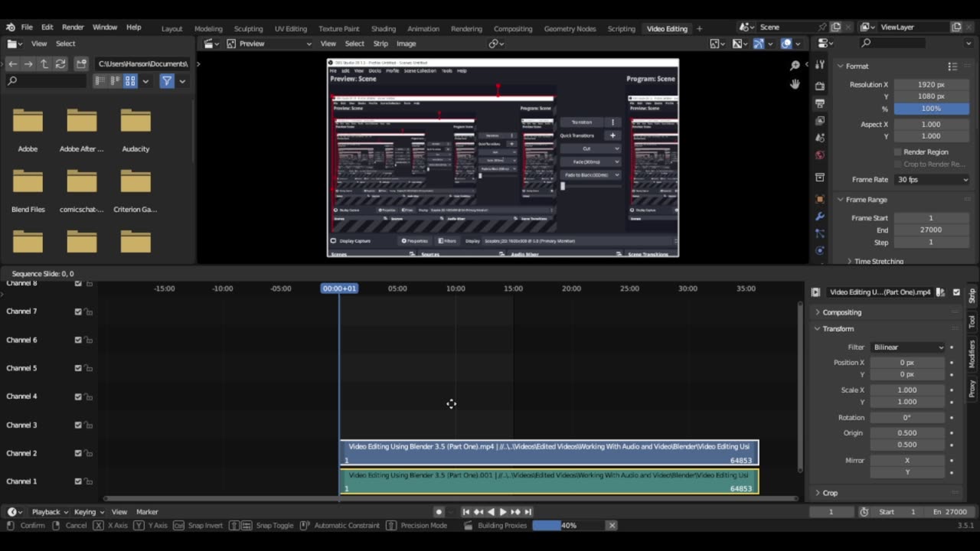980x551 pixels.
Task: Go forward in file browser history
Action: coord(28,64)
